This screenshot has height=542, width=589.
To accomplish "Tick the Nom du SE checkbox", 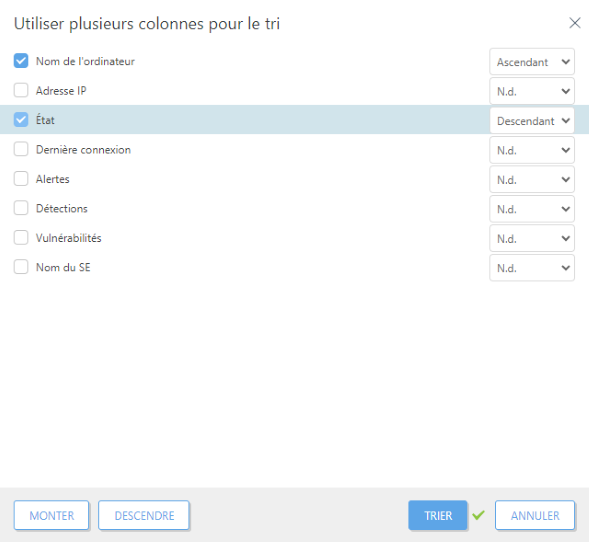I will 21,267.
